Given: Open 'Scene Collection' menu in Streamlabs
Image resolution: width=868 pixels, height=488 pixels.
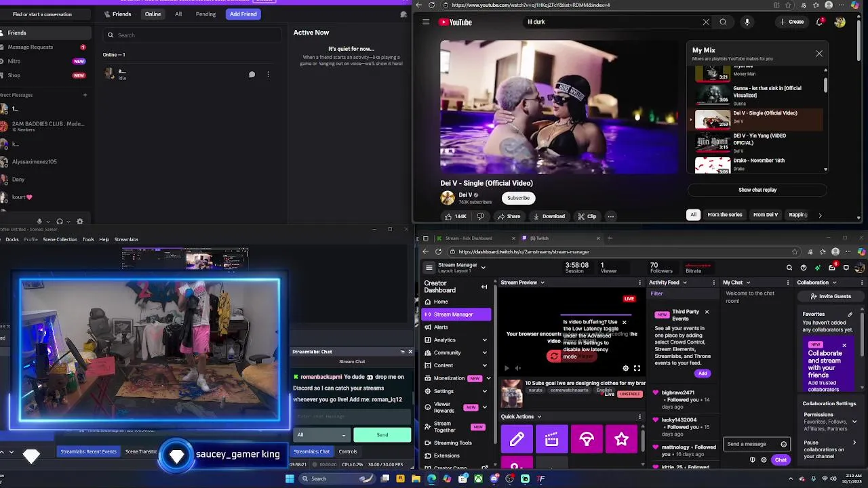Looking at the screenshot, I should [60, 239].
